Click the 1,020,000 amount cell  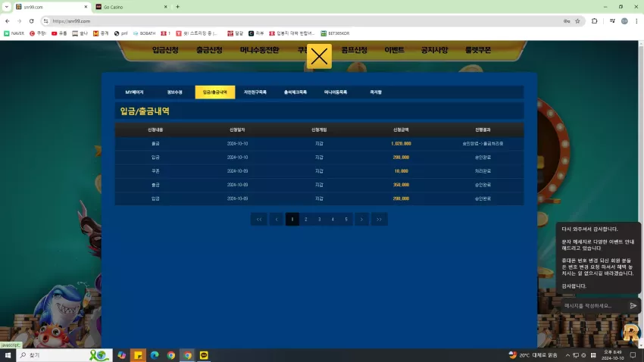(401, 144)
